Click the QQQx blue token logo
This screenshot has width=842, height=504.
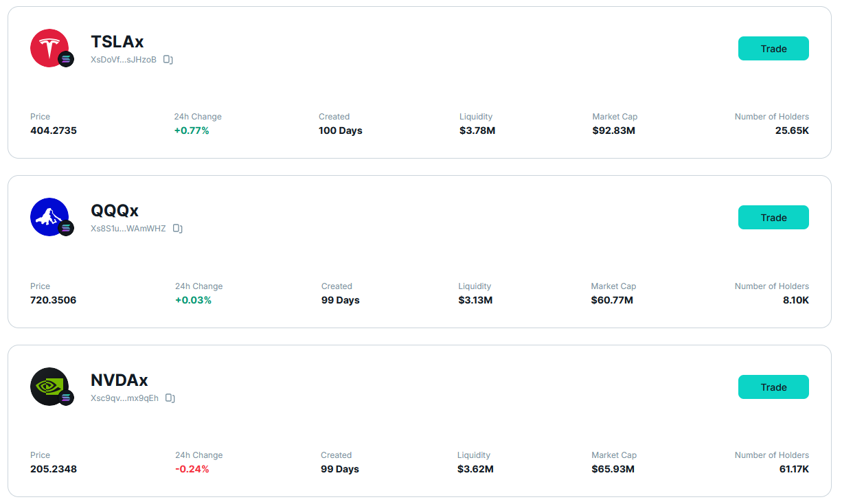(49, 217)
